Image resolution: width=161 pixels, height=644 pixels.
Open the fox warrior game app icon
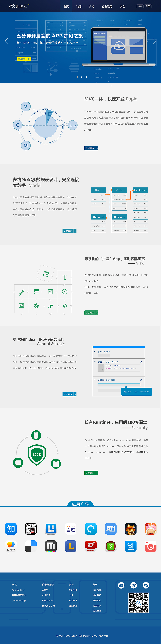coord(131,529)
